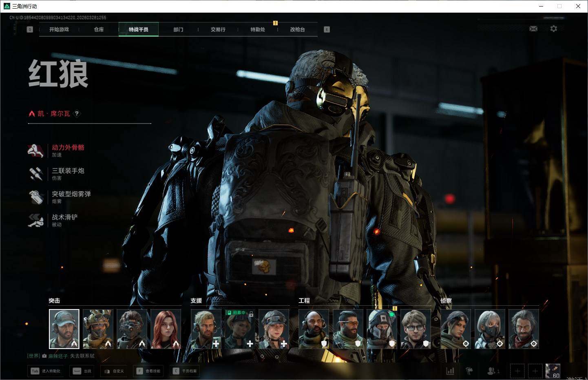Open the 部门 tab
The image size is (588, 380).
tap(178, 29)
